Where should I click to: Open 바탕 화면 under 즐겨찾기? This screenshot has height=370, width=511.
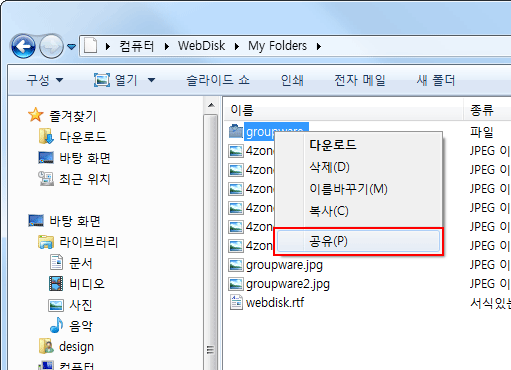[85, 158]
